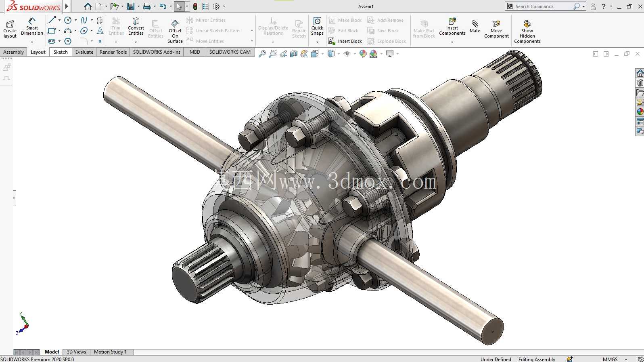This screenshot has width=644, height=362.
Task: Click the Search Commands input field
Action: click(x=543, y=6)
